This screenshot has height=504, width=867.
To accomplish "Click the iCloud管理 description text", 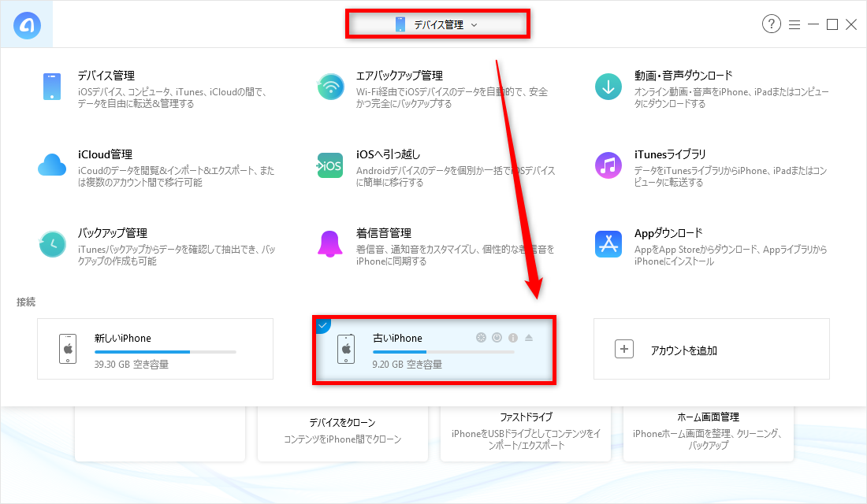I will coord(176,176).
